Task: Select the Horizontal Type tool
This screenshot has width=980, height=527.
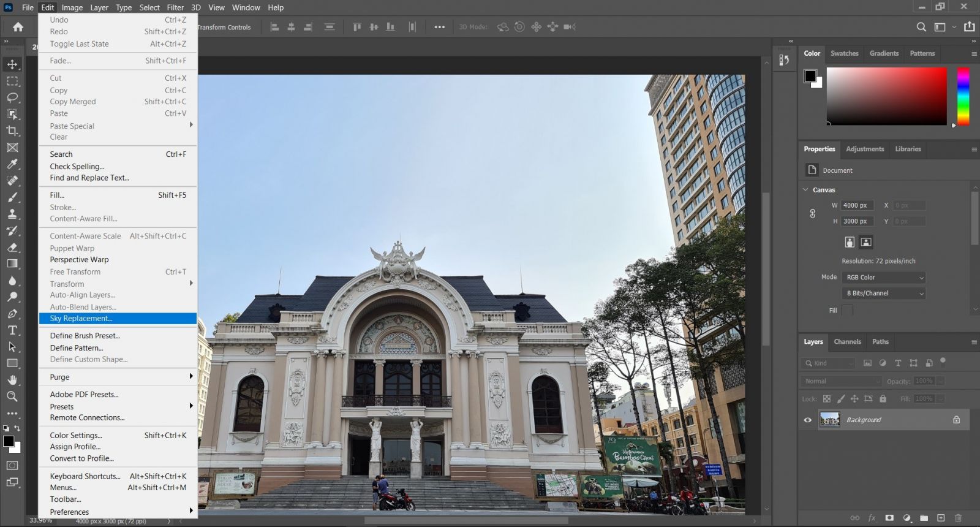Action: (x=12, y=330)
